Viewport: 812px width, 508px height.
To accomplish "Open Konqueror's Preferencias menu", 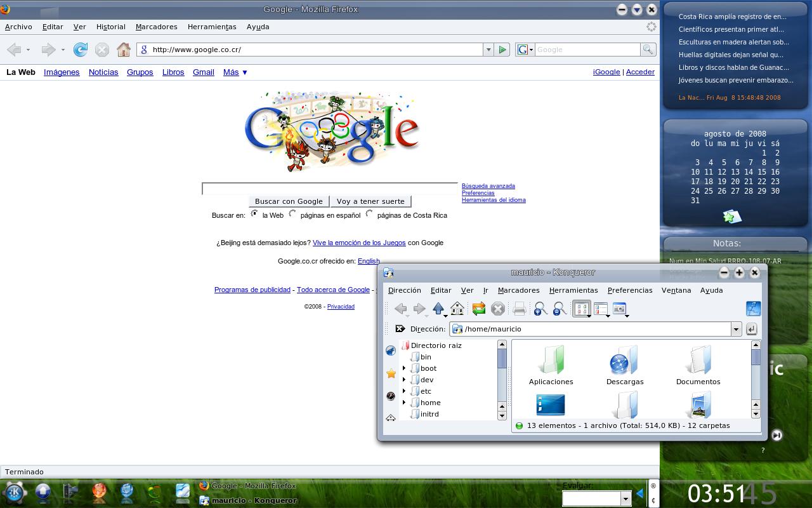I will tap(630, 290).
